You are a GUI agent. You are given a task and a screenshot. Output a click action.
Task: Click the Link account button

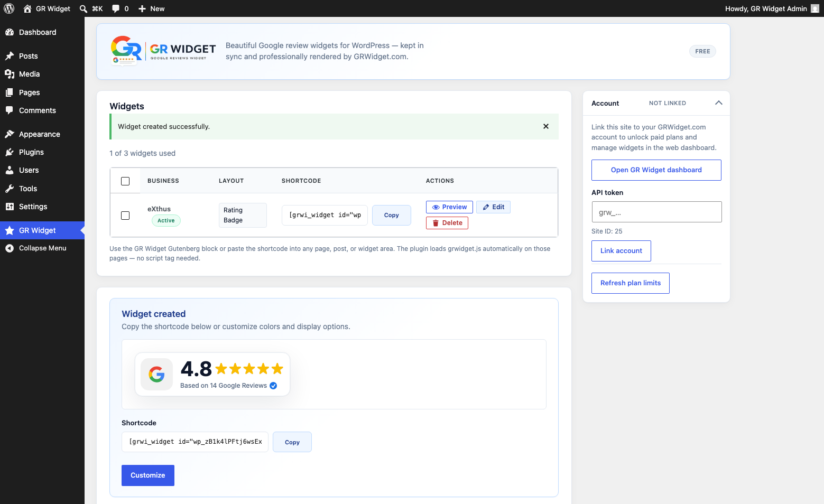621,251
